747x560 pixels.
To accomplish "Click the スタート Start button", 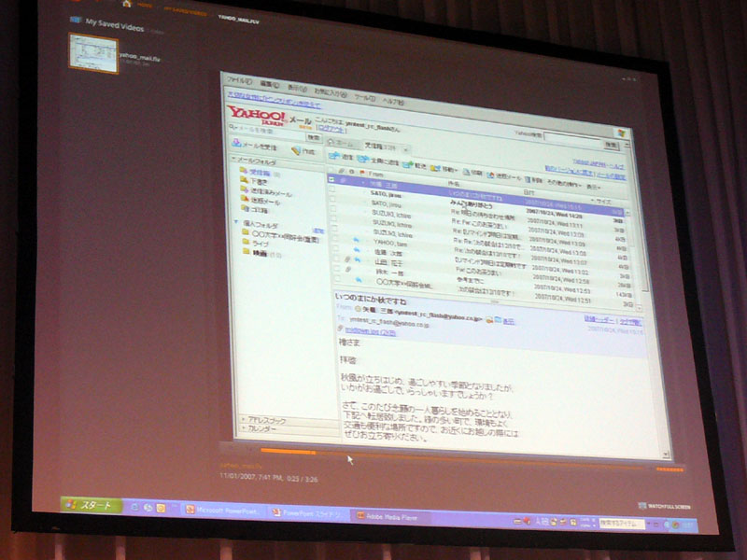I will [91, 505].
